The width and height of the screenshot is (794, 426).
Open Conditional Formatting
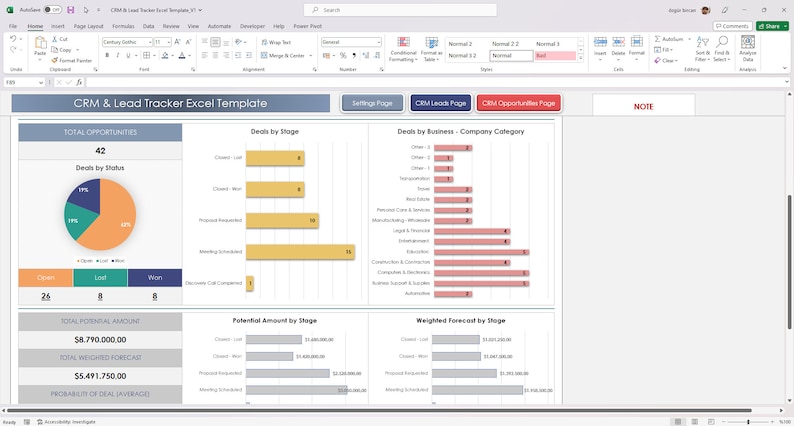(403, 49)
